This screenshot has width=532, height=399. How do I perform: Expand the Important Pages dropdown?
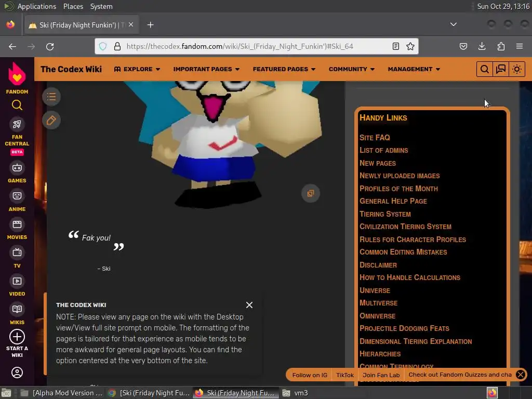(206, 69)
